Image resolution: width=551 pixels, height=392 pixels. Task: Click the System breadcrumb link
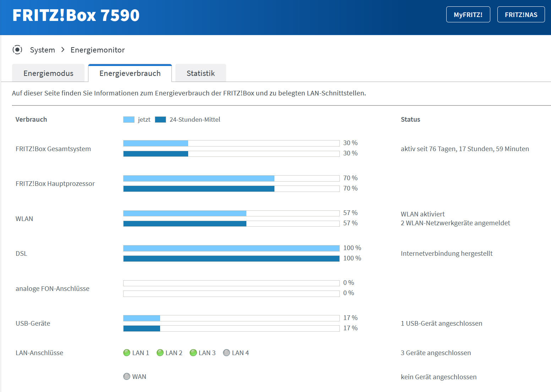click(43, 50)
